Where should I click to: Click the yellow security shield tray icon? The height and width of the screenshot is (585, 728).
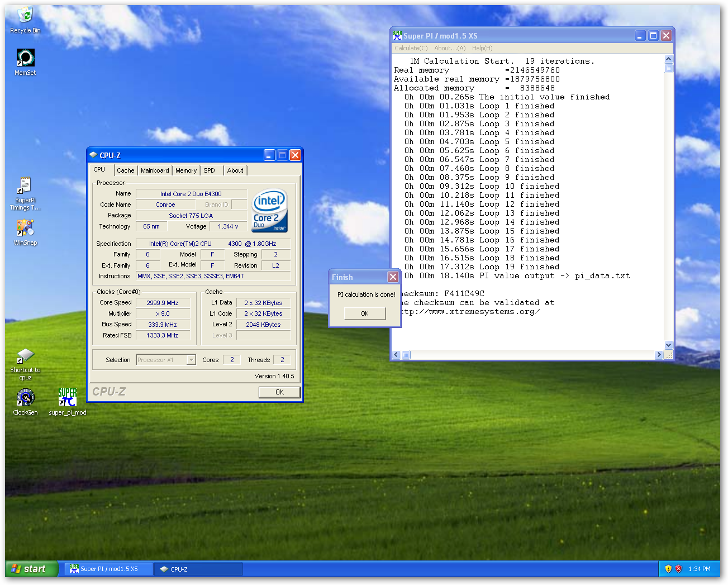coord(668,569)
